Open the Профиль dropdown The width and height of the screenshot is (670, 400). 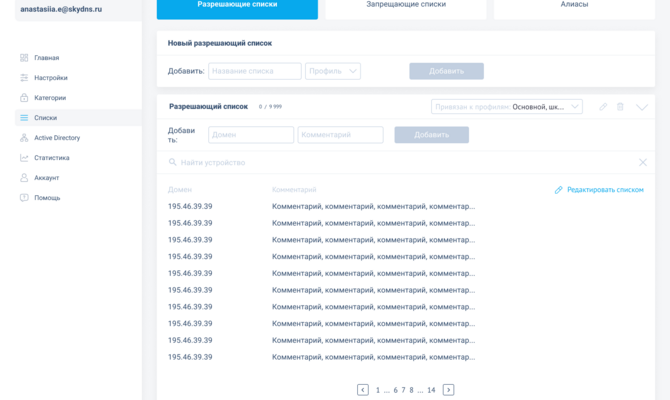click(333, 71)
